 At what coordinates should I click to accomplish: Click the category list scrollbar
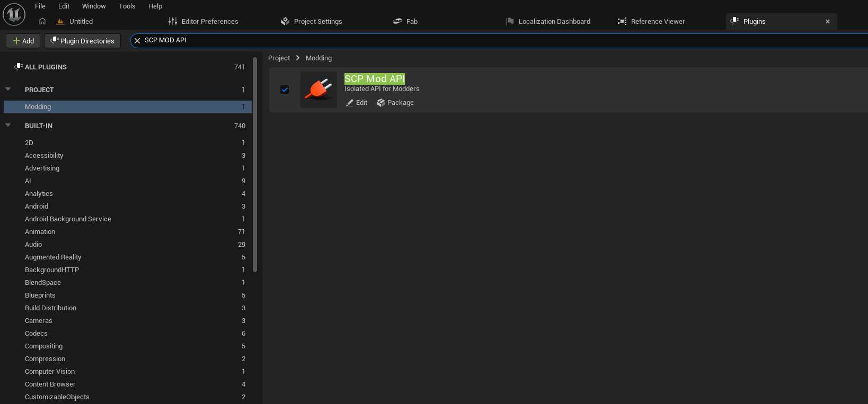click(x=255, y=164)
